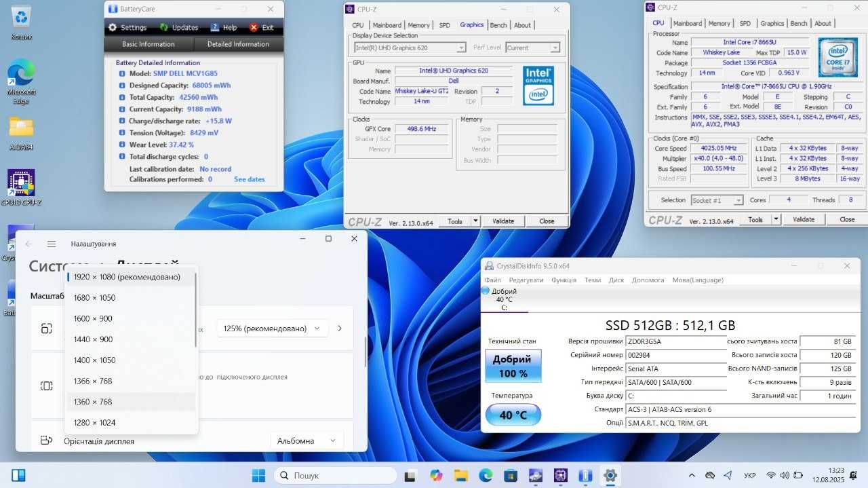Click Добрий 100 % health status button
Viewport: 868px width, 488px height.
point(513,367)
